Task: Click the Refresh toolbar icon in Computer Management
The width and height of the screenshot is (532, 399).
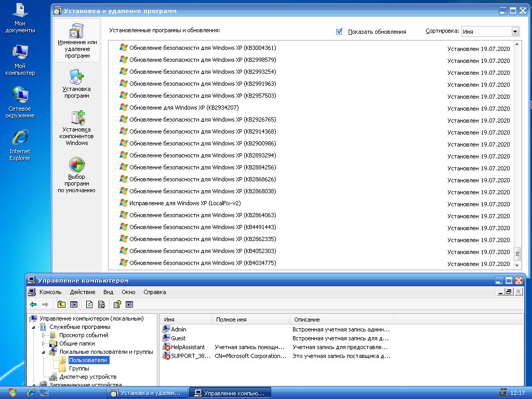Action: click(x=89, y=304)
